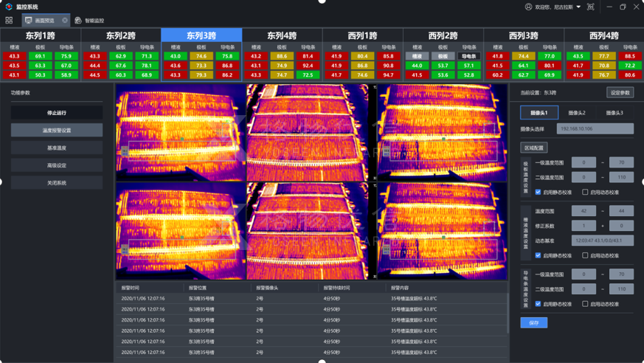Select 温度报警设置 in the left menu
The width and height of the screenshot is (644, 363).
tap(57, 130)
